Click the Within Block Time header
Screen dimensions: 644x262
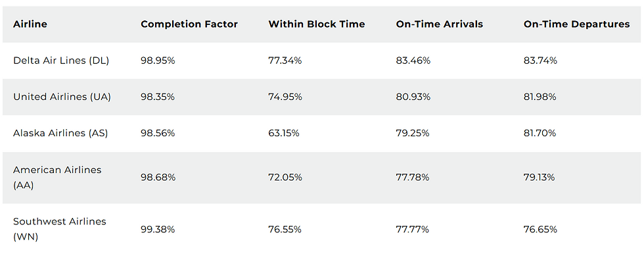point(317,24)
